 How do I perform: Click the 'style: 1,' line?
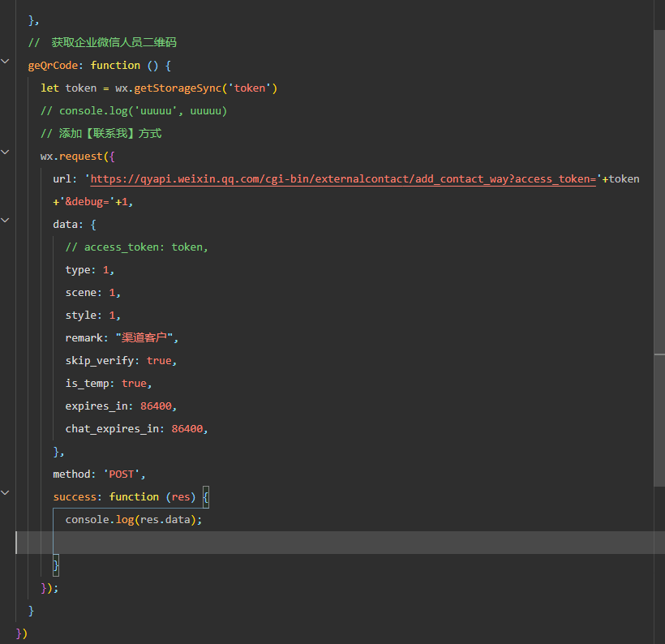[93, 316]
